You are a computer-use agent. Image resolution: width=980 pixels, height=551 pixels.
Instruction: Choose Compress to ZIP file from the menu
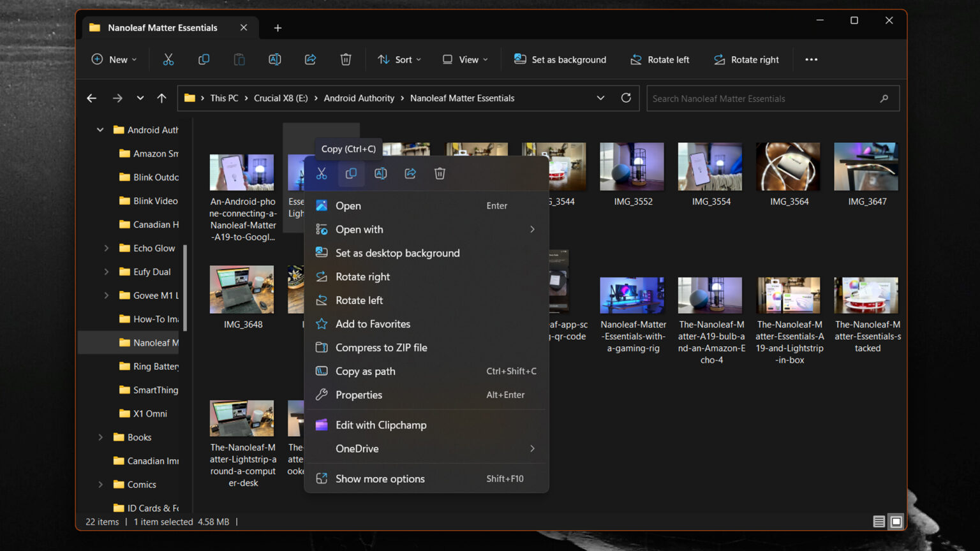click(380, 347)
